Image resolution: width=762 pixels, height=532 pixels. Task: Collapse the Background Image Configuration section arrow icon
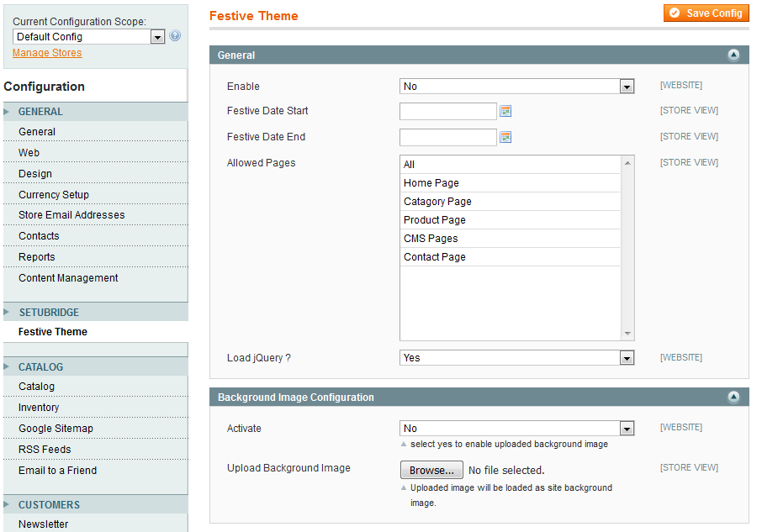[x=733, y=398]
